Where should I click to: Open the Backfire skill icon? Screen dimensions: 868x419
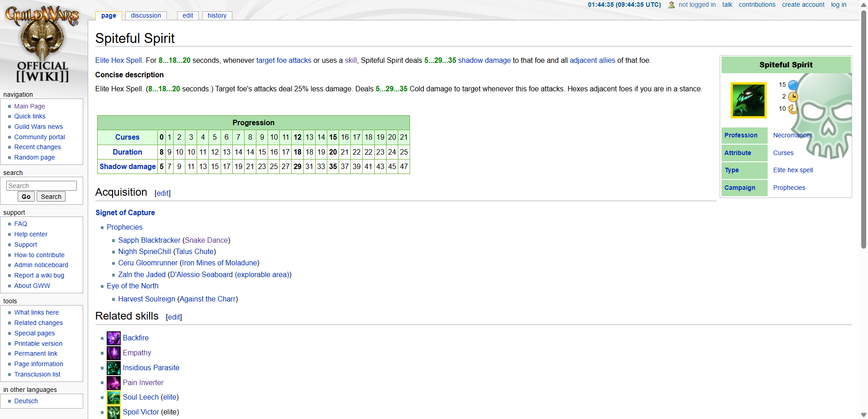click(113, 338)
